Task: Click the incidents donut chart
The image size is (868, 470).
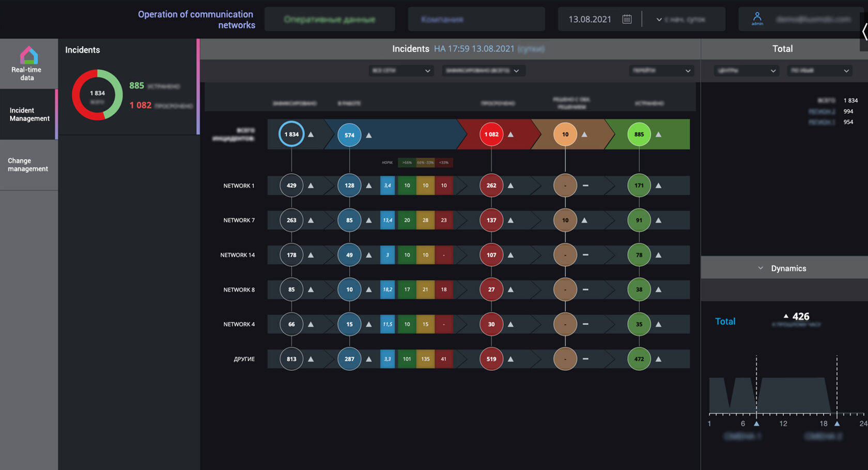Action: coord(97,95)
